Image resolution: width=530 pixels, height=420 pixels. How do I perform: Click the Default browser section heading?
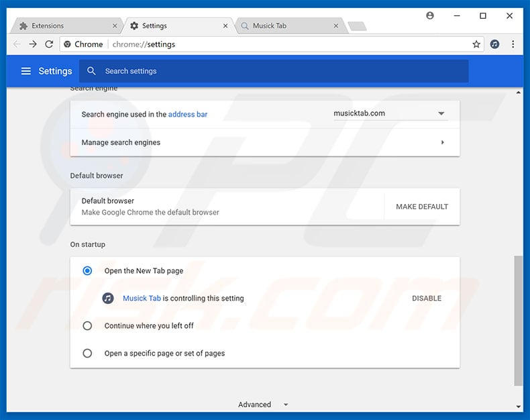tap(97, 176)
